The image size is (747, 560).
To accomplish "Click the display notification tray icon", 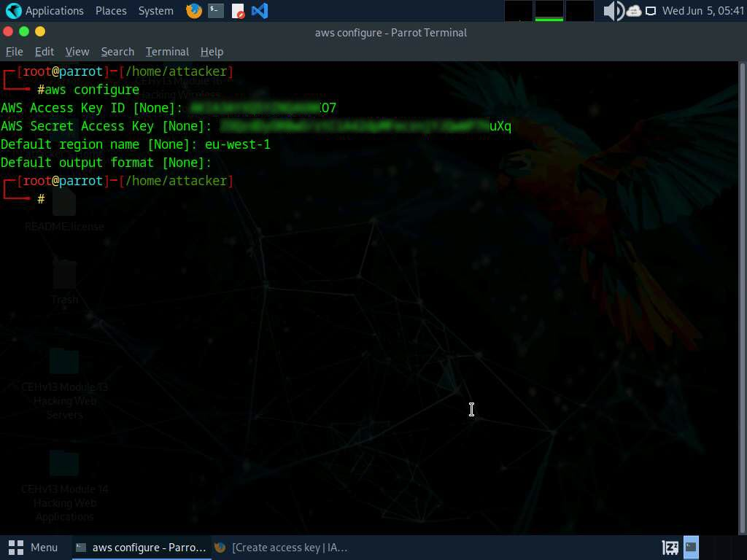I will tap(651, 11).
